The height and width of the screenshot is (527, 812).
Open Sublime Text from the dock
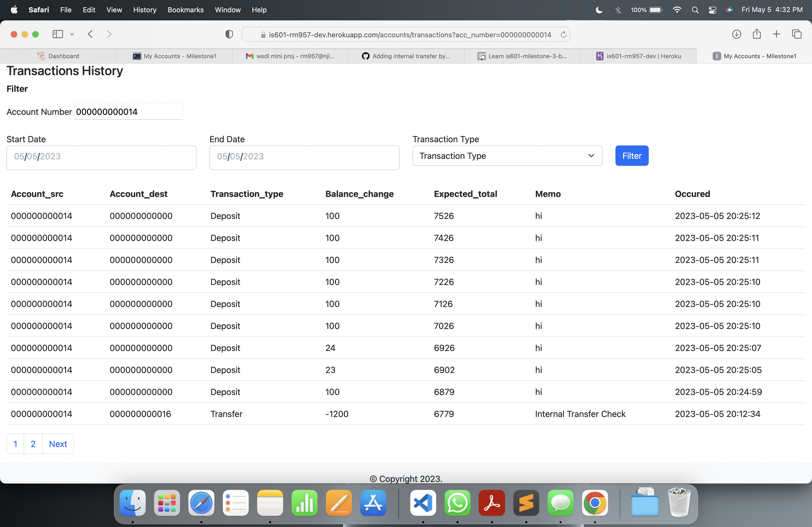point(526,503)
